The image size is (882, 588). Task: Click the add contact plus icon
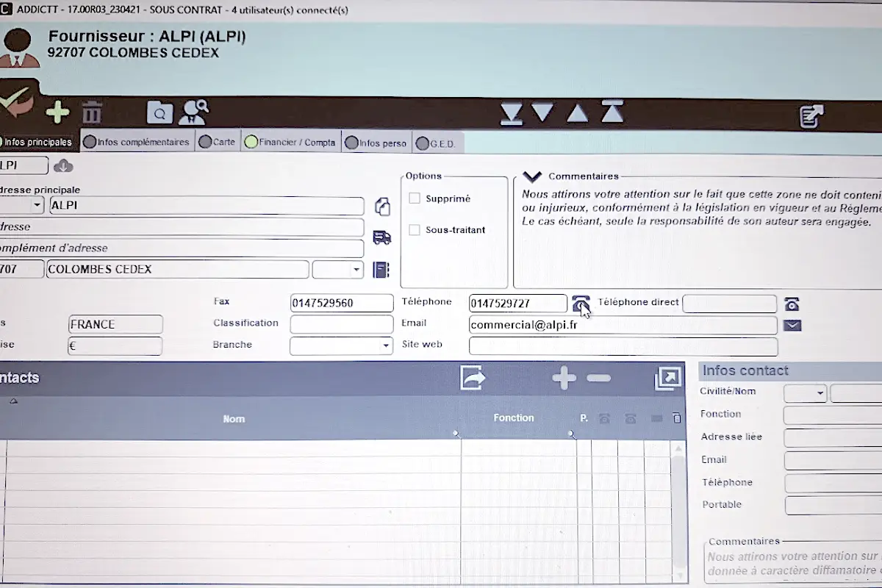point(564,379)
